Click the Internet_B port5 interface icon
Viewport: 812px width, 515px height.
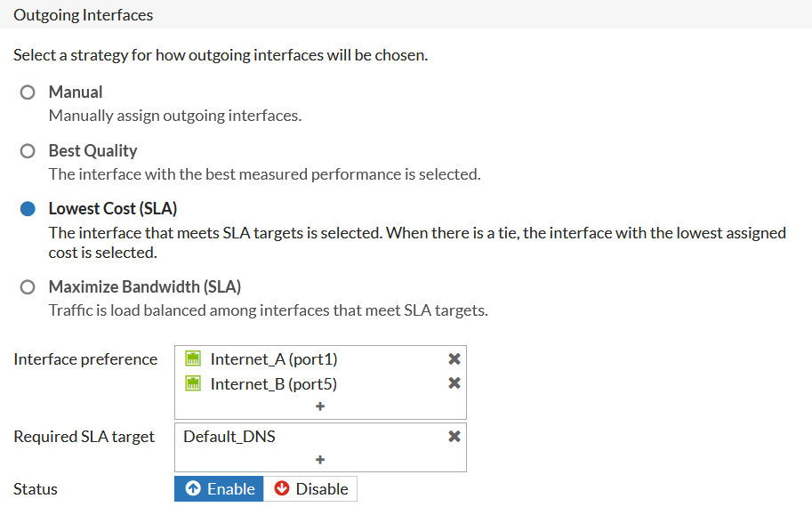[192, 384]
